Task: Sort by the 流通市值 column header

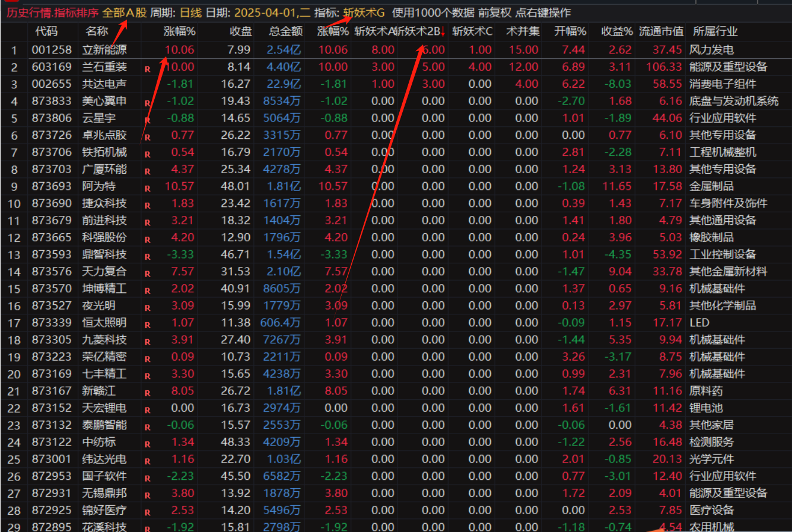Action: pyautogui.click(x=661, y=31)
